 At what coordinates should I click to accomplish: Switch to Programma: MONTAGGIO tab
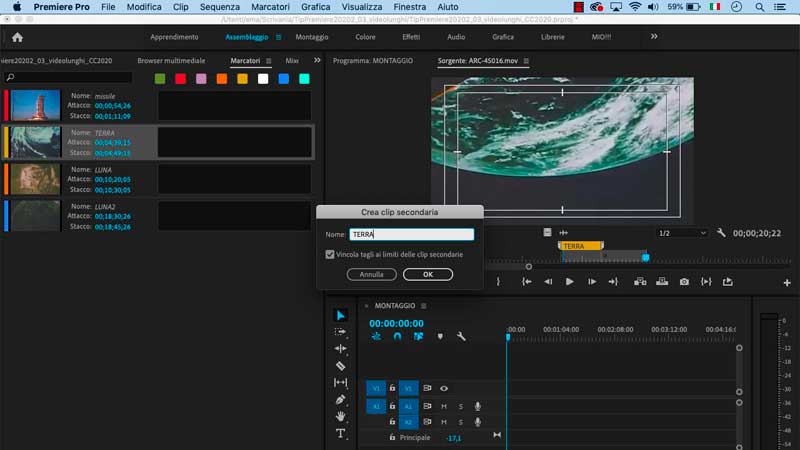pyautogui.click(x=373, y=61)
